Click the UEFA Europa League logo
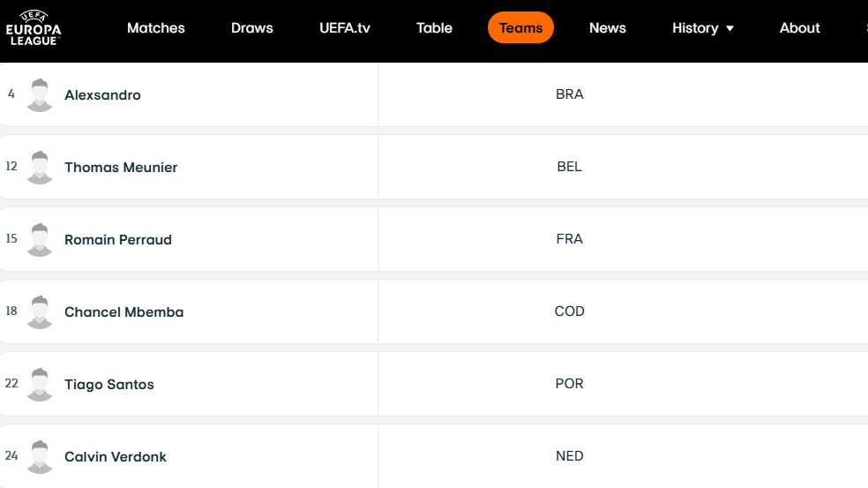 point(34,27)
